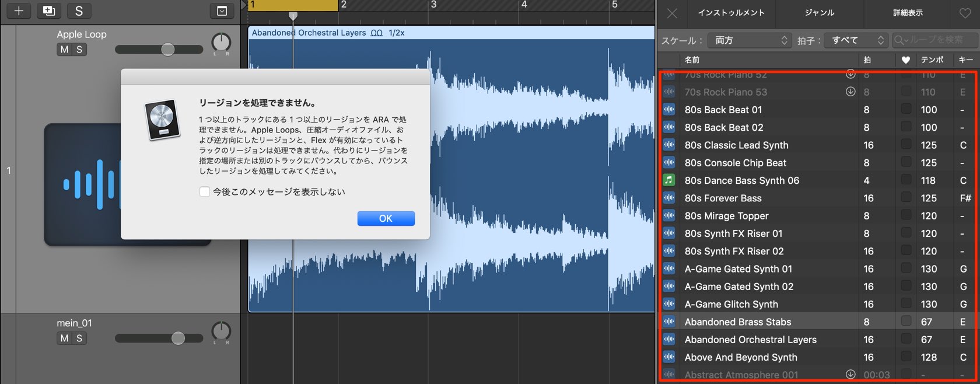Select the Above And Beyond Synth loop name

(741, 357)
